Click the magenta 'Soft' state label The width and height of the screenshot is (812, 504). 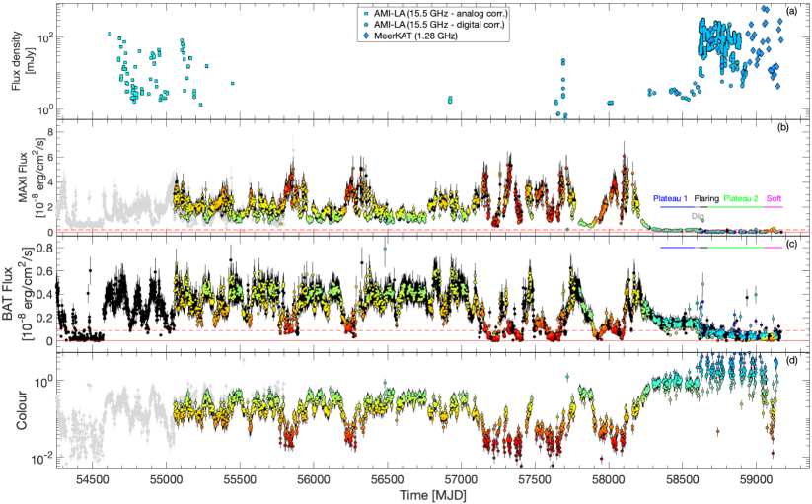tap(775, 198)
